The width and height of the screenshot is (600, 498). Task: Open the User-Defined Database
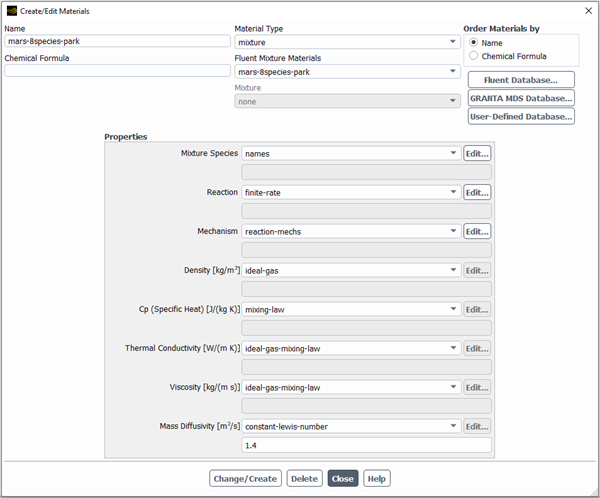click(x=521, y=116)
